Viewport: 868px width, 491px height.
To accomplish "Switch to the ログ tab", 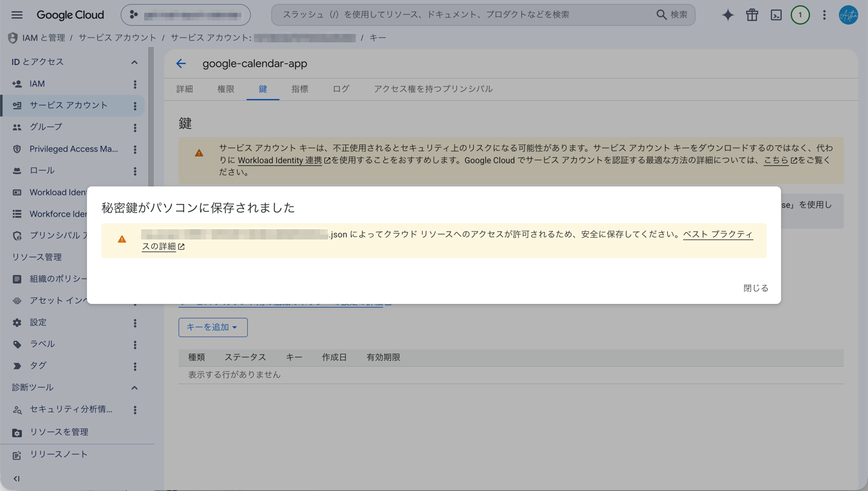I will coord(341,89).
